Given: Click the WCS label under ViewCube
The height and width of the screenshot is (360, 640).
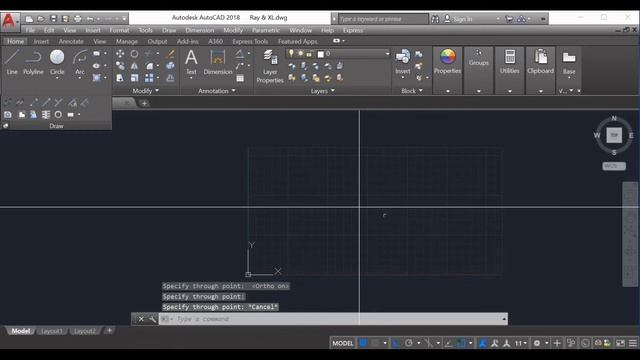Looking at the screenshot, I should point(614,166).
